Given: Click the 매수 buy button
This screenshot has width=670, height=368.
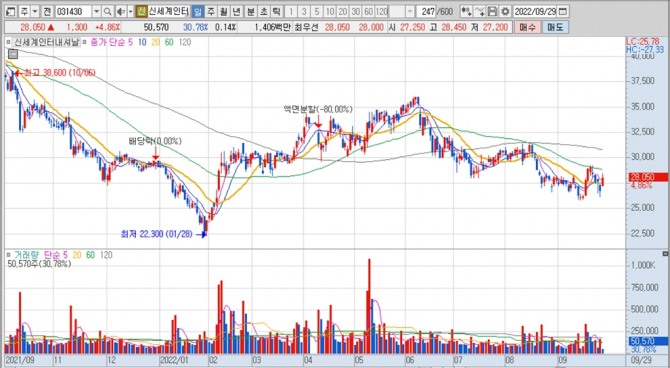Looking at the screenshot, I should pos(527,27).
